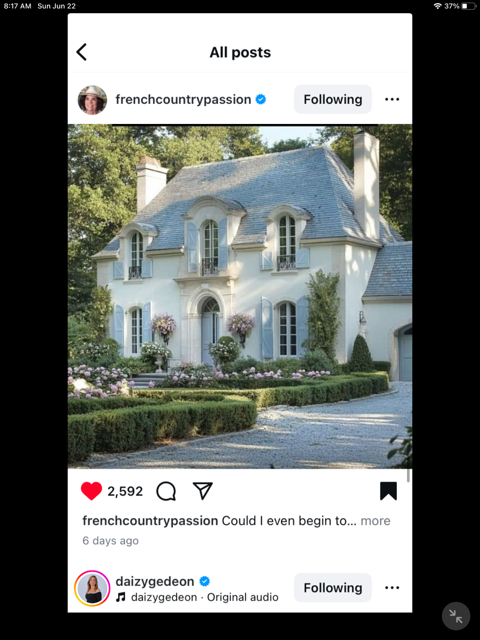The height and width of the screenshot is (640, 480).
Task: View the 2,592 likes list
Action: 125,491
